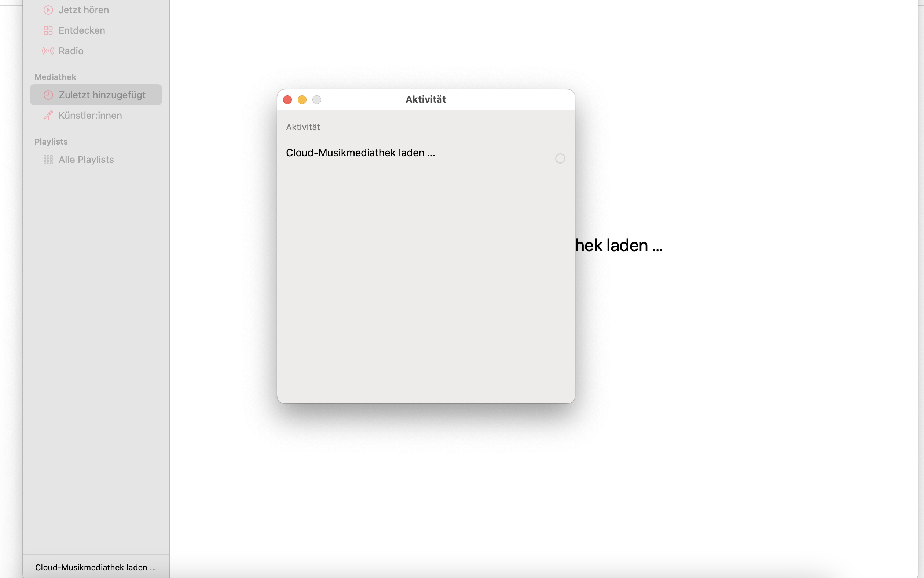This screenshot has width=924, height=578.
Task: Collapse the Playlists sidebar section header
Action: (51, 142)
